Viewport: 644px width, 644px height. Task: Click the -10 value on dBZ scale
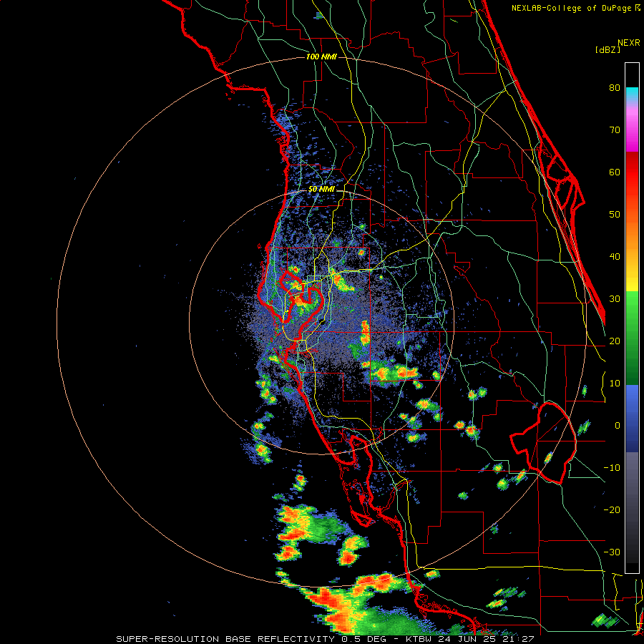tap(612, 468)
